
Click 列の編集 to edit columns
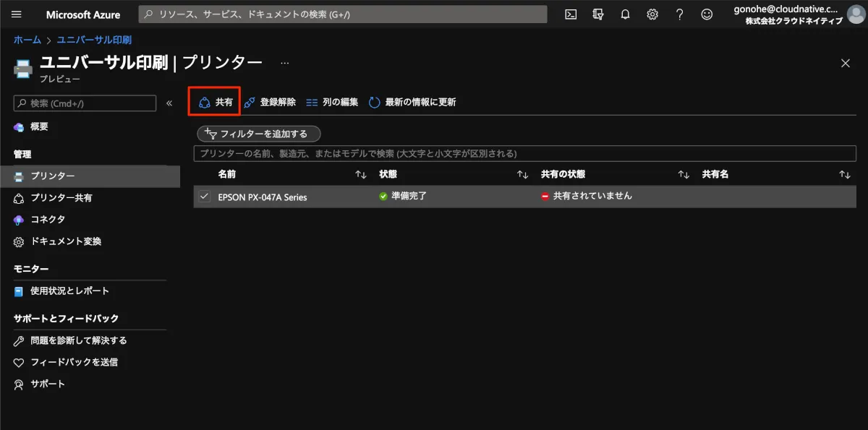[332, 102]
